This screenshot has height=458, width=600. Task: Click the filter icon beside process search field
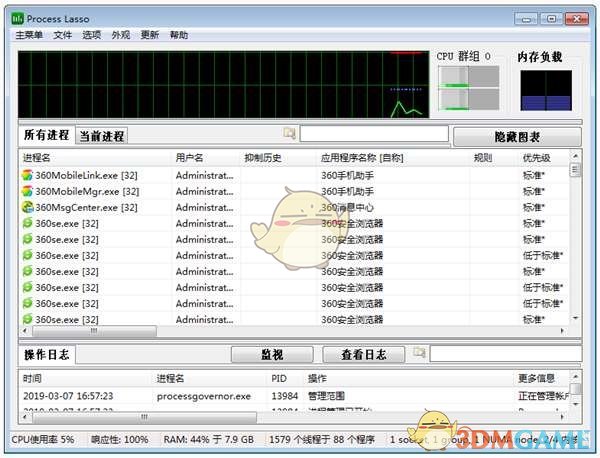coord(289,133)
